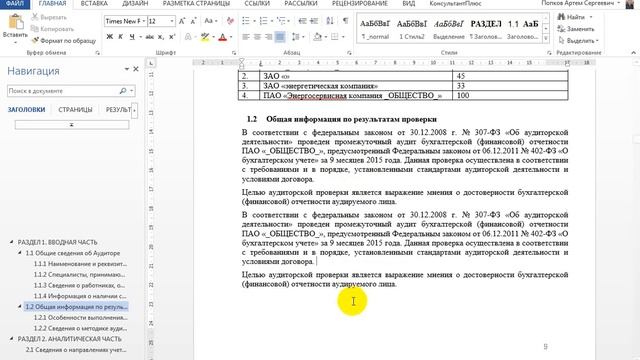
Task: Apply the red font color
Action: pyautogui.click(x=222, y=37)
